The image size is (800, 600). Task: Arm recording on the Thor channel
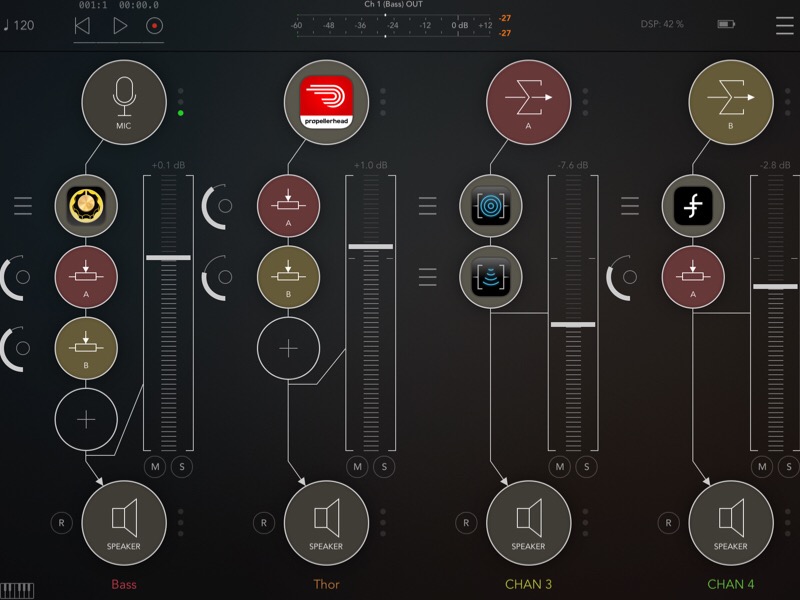tap(263, 522)
